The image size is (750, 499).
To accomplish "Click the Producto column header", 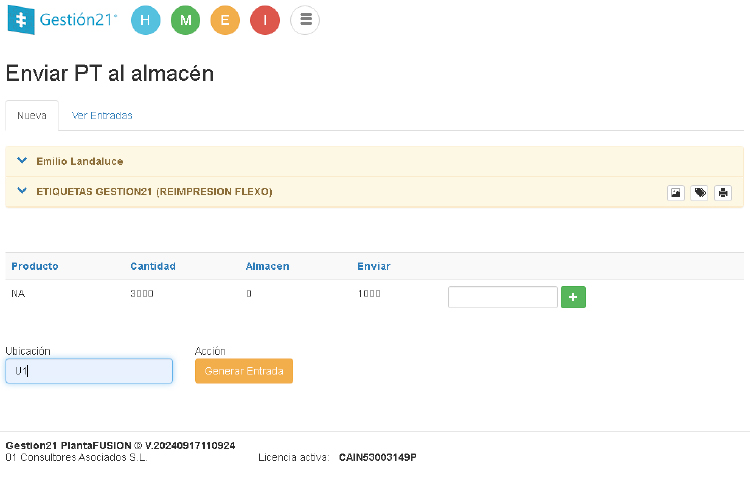I will [x=35, y=266].
